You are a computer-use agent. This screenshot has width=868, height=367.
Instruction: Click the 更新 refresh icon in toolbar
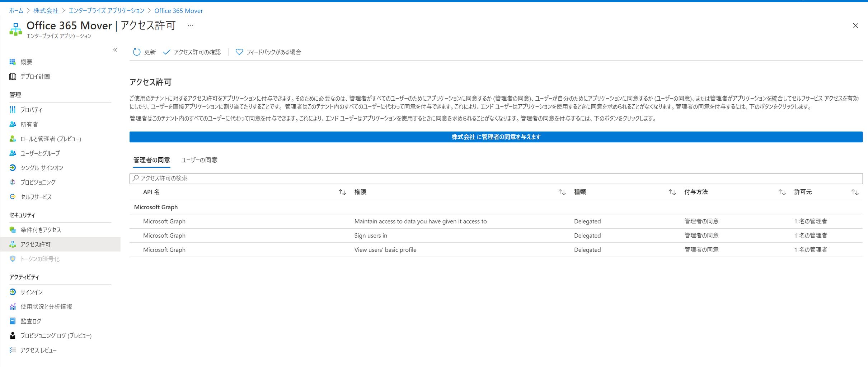click(x=137, y=52)
